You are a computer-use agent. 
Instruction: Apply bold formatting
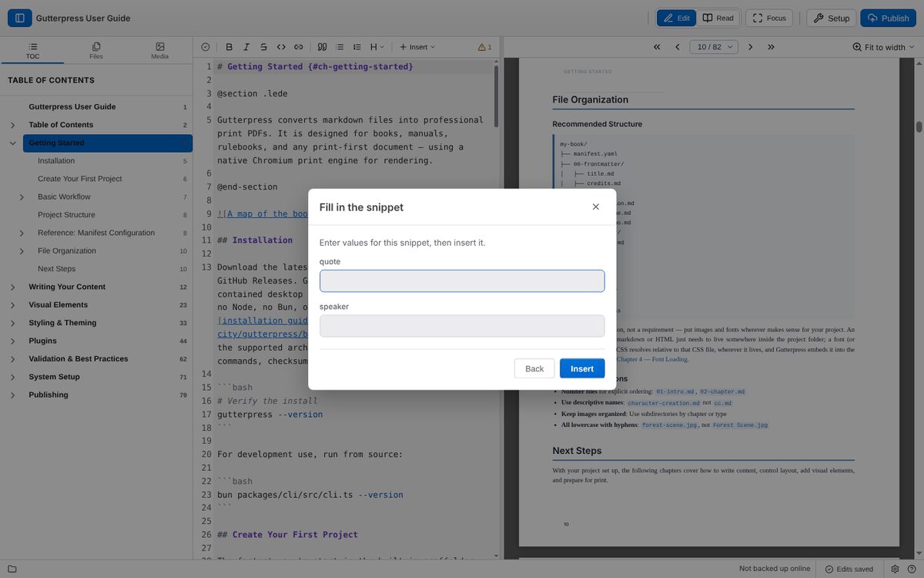click(x=229, y=47)
